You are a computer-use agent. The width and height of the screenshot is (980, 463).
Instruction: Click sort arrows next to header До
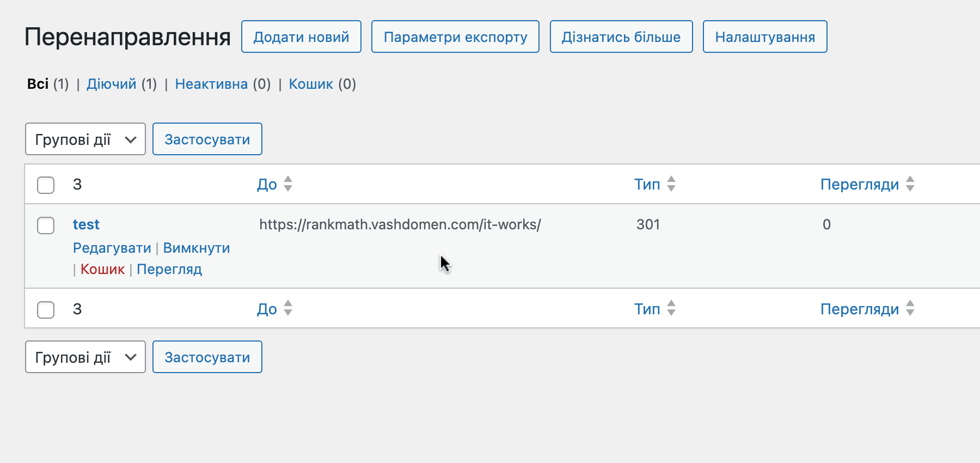point(288,184)
